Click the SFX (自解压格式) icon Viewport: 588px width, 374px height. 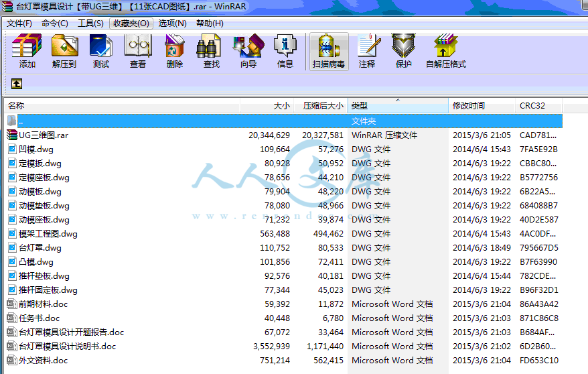pos(446,46)
